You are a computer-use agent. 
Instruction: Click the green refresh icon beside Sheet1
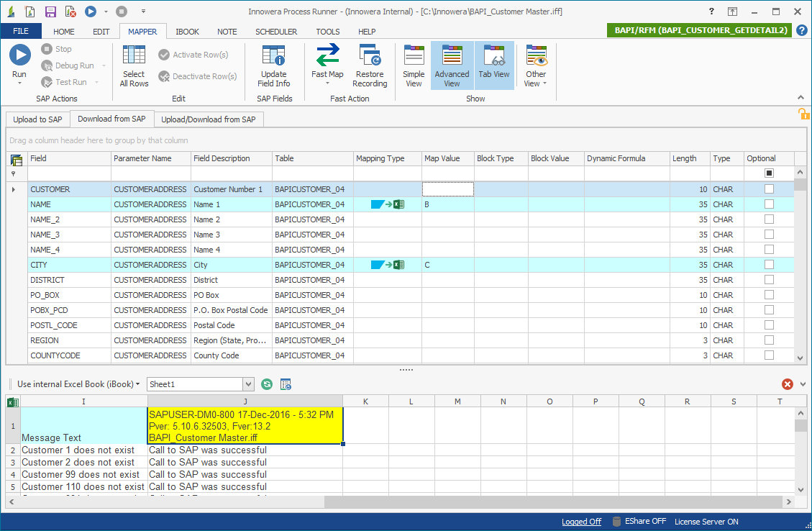click(267, 384)
